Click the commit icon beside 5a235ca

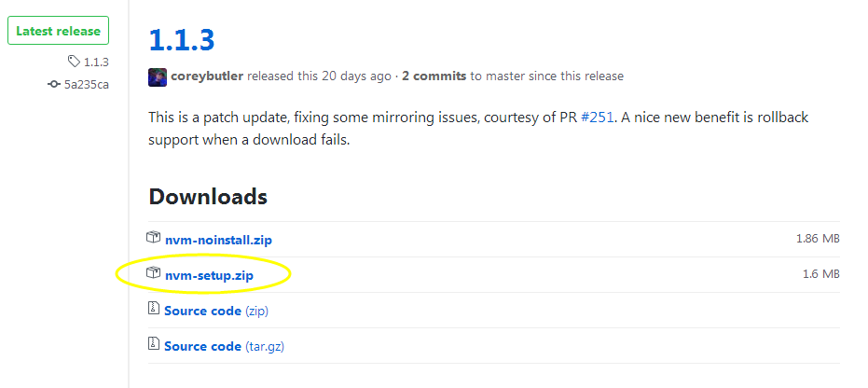pos(54,85)
